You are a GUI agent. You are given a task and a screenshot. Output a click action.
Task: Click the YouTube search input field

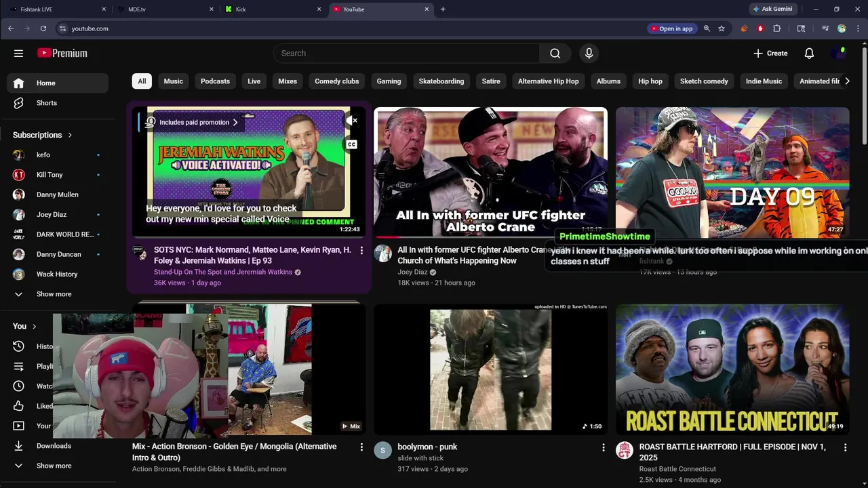tap(407, 54)
